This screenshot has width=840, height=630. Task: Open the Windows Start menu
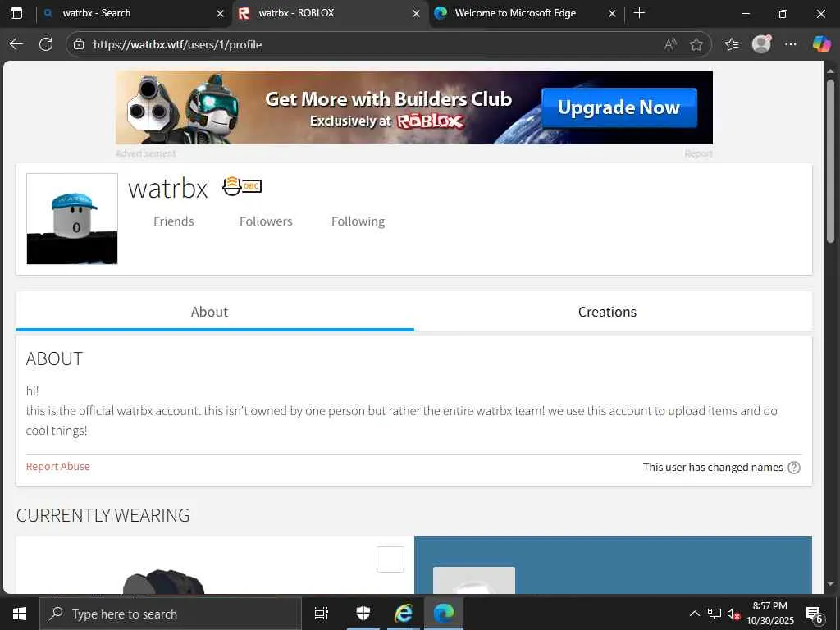pyautogui.click(x=20, y=614)
